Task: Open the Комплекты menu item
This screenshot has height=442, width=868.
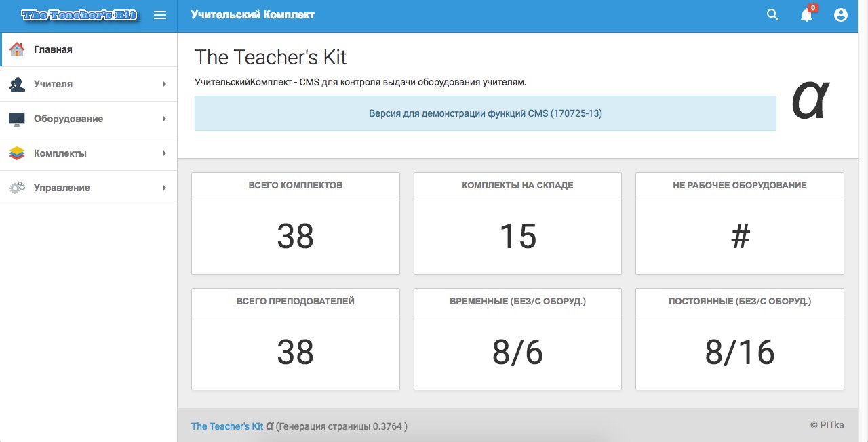Action: [89, 153]
